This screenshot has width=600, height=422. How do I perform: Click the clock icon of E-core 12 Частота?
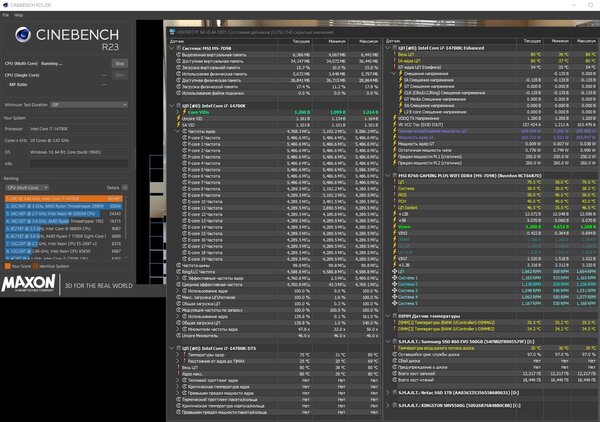[184, 214]
